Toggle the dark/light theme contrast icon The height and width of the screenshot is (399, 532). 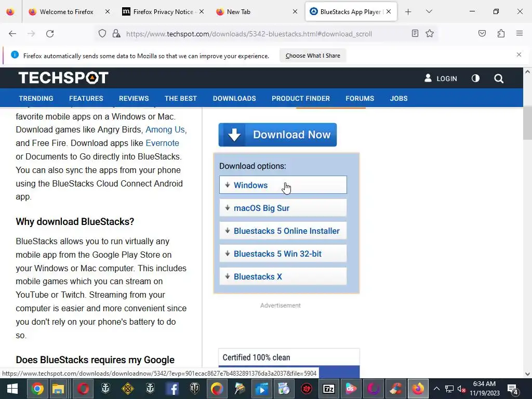click(x=475, y=78)
